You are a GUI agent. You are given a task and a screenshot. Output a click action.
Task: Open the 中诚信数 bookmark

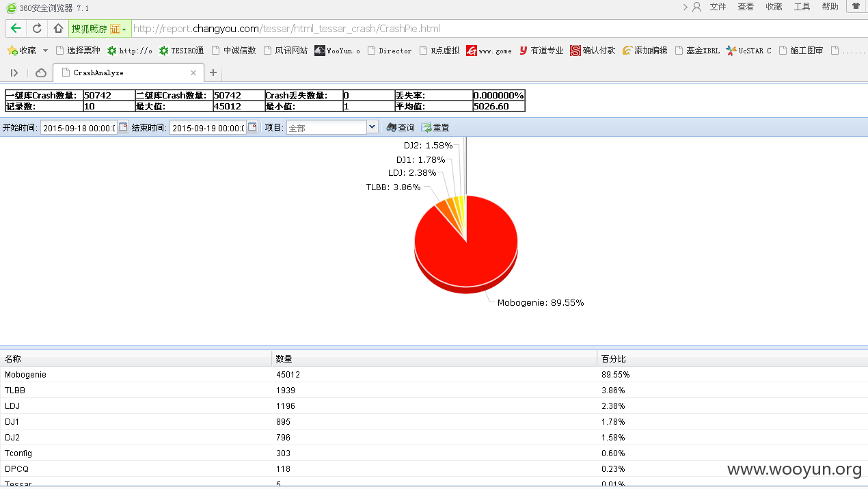pyautogui.click(x=234, y=51)
